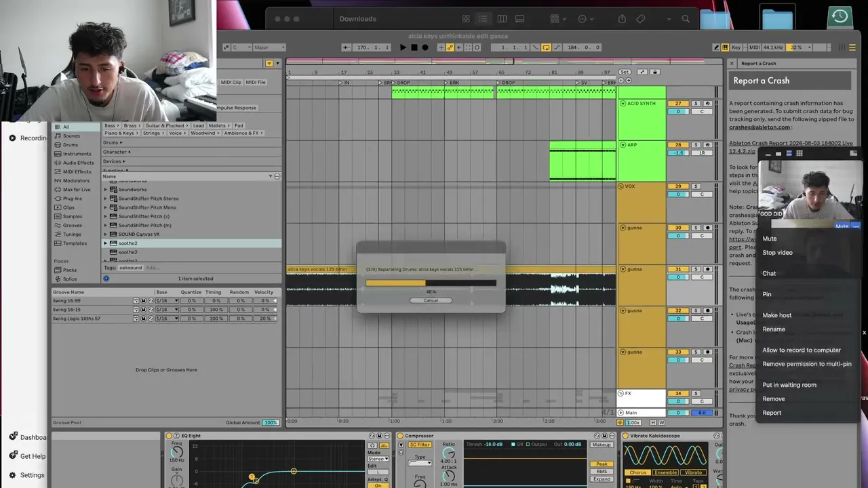The image size is (868, 488).
Task: Select Drums category in browser
Action: pyautogui.click(x=71, y=145)
